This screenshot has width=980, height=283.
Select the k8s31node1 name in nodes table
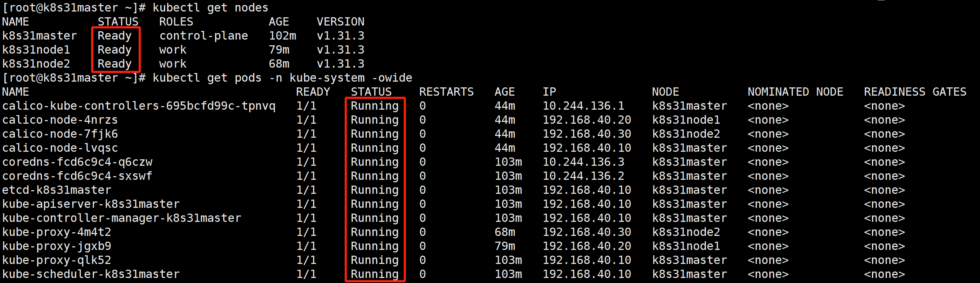pyautogui.click(x=36, y=50)
